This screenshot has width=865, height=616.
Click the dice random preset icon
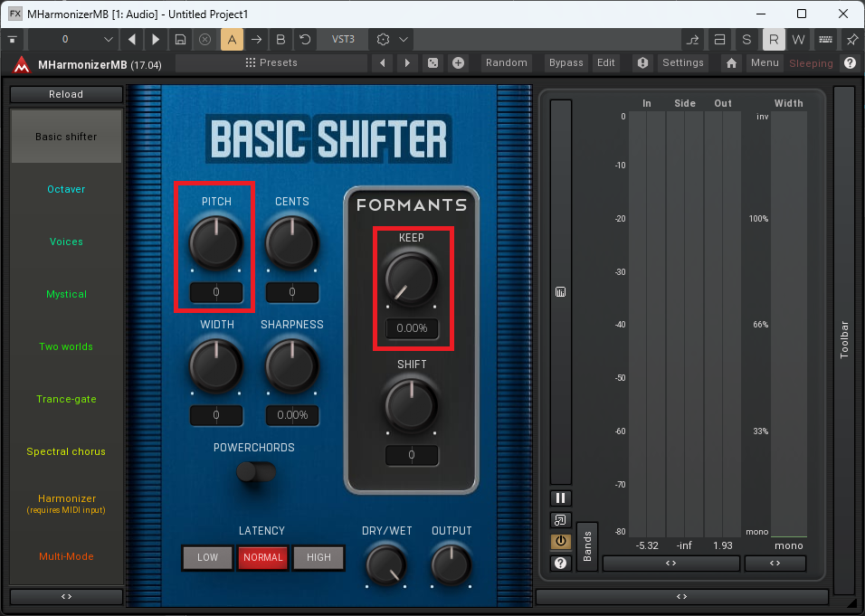433,63
